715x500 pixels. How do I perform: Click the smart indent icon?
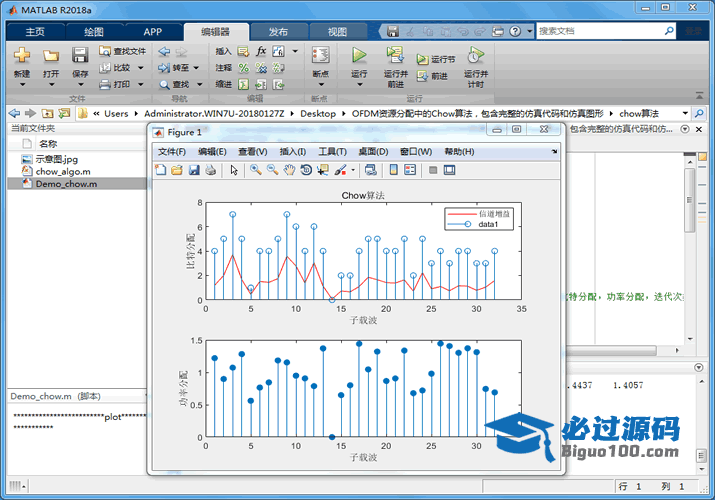(244, 84)
